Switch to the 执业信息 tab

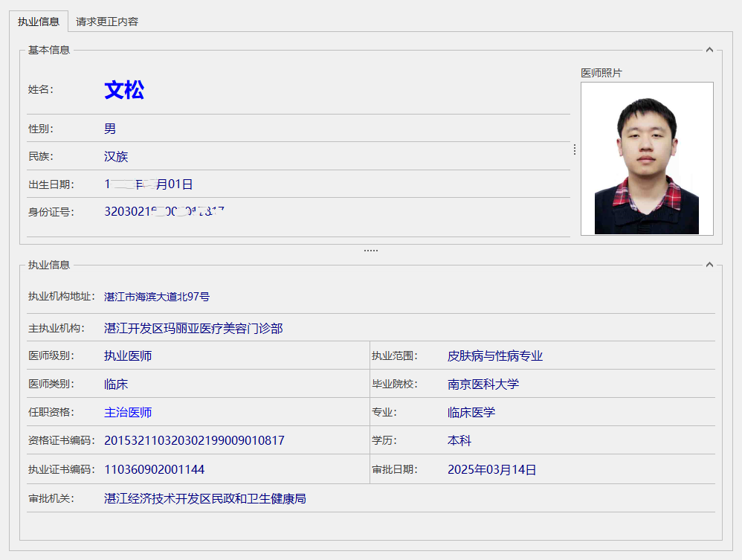(39, 22)
